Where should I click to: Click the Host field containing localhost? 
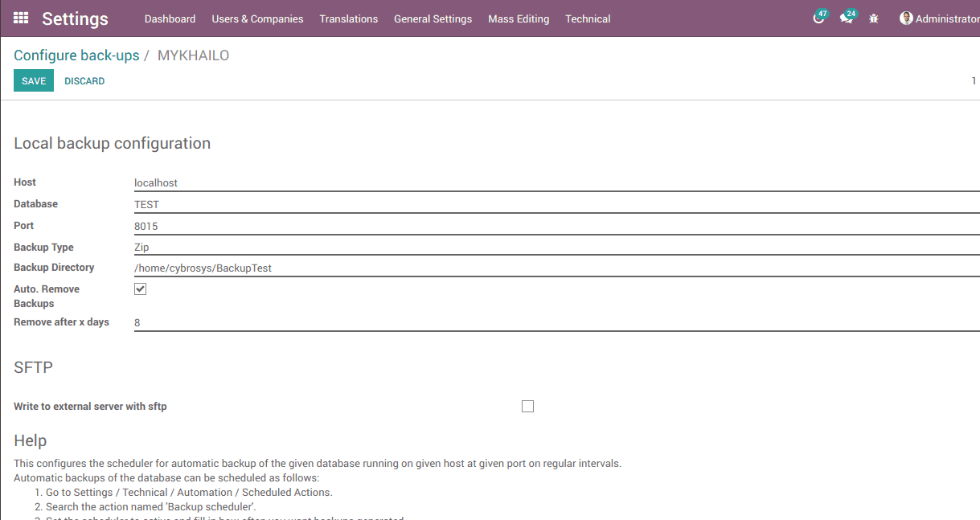[x=555, y=182]
